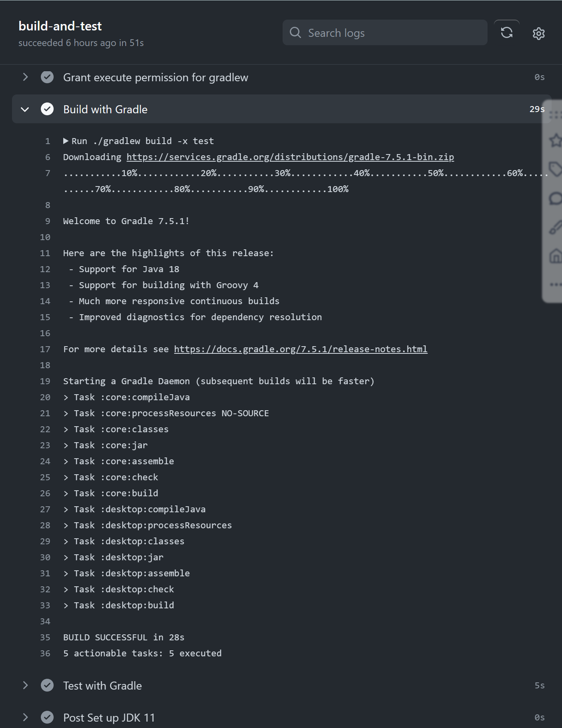Collapse the Build with Gradle step
This screenshot has width=562, height=728.
pyautogui.click(x=25, y=109)
